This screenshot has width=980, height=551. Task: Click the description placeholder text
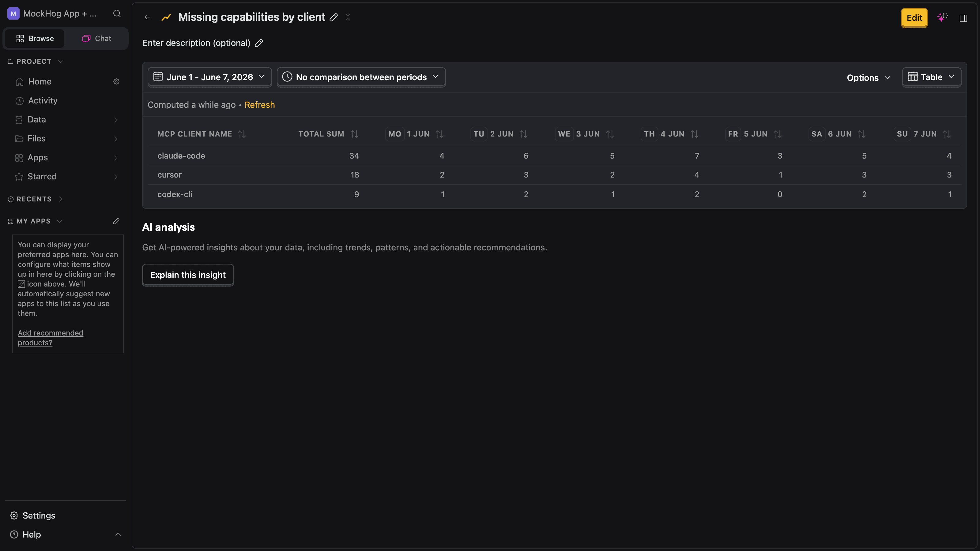196,43
